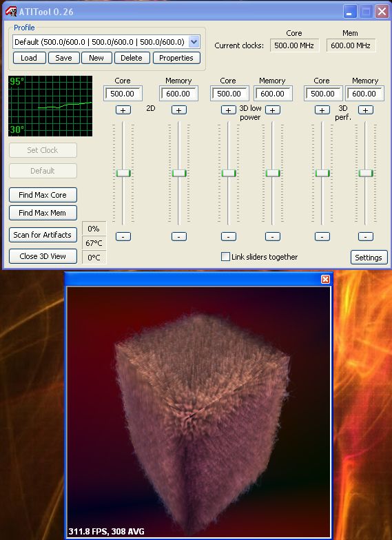Decrease 3D perf. Memory clock with minus
The height and width of the screenshot is (540, 392).
click(365, 237)
